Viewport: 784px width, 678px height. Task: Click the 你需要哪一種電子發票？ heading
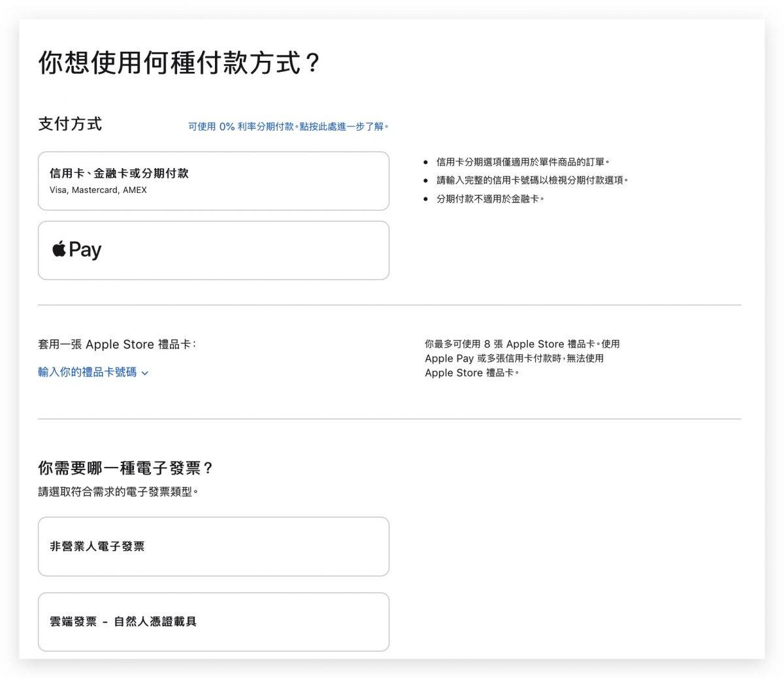(x=125, y=468)
